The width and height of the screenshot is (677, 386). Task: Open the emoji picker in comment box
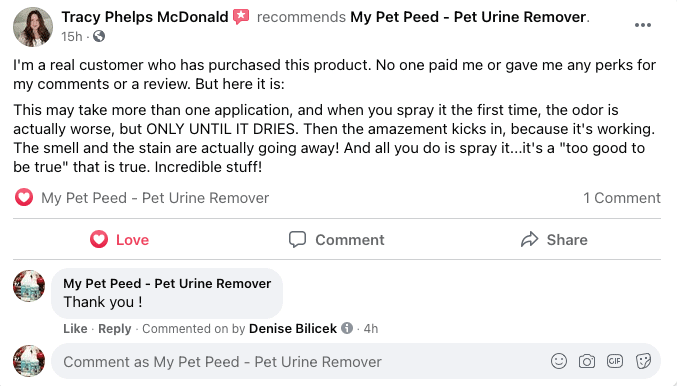tap(559, 361)
